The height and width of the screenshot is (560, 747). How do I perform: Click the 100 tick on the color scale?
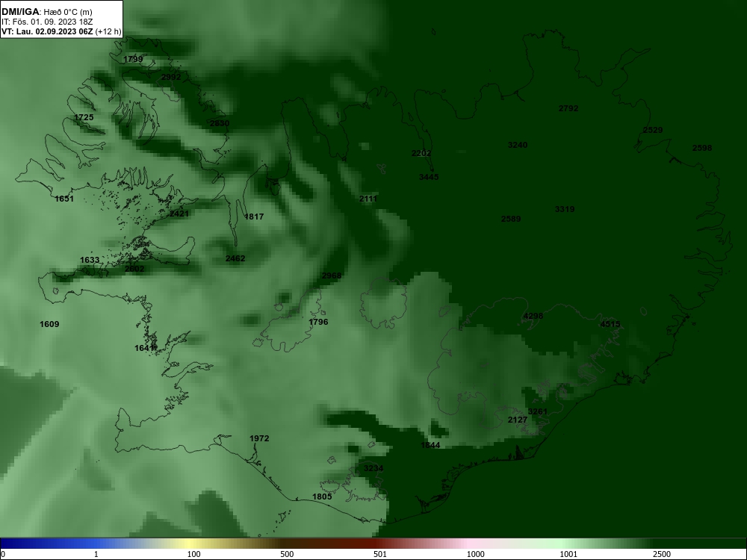194,554
